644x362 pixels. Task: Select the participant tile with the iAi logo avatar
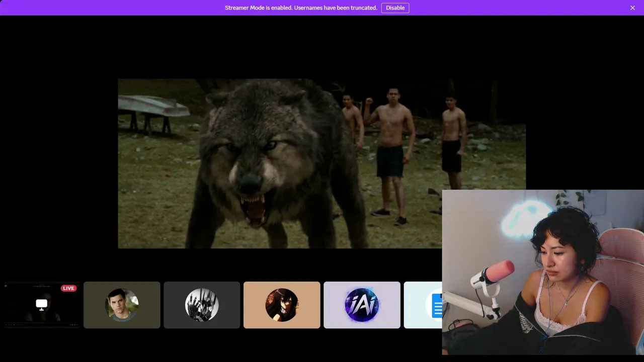[362, 305]
